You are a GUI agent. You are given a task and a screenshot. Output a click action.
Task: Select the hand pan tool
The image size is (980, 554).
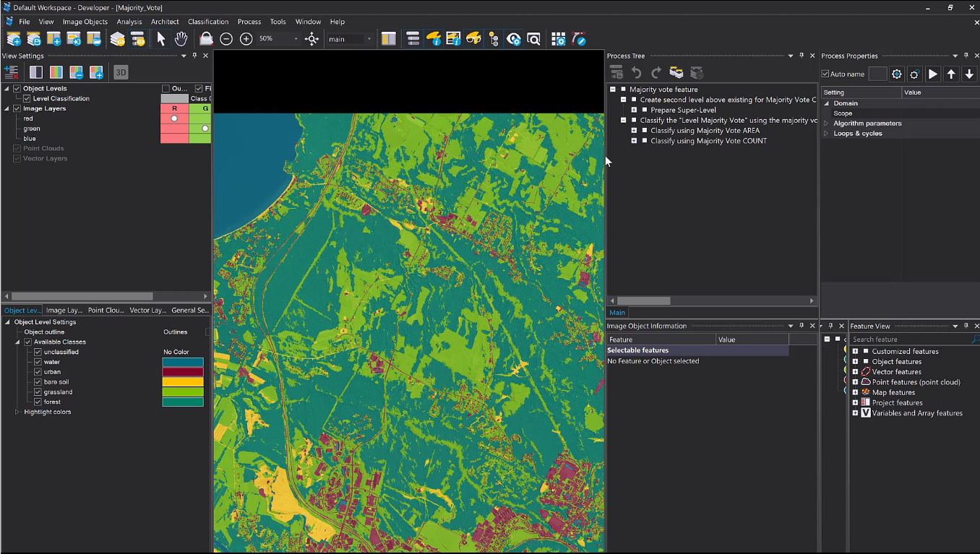pyautogui.click(x=181, y=39)
